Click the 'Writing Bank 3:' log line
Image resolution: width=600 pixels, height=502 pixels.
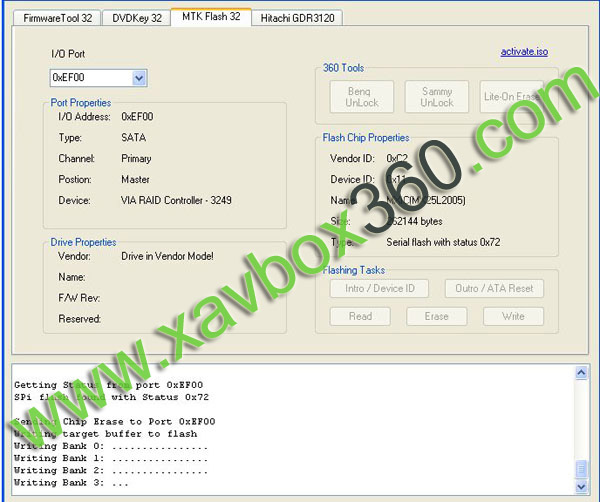[x=71, y=483]
